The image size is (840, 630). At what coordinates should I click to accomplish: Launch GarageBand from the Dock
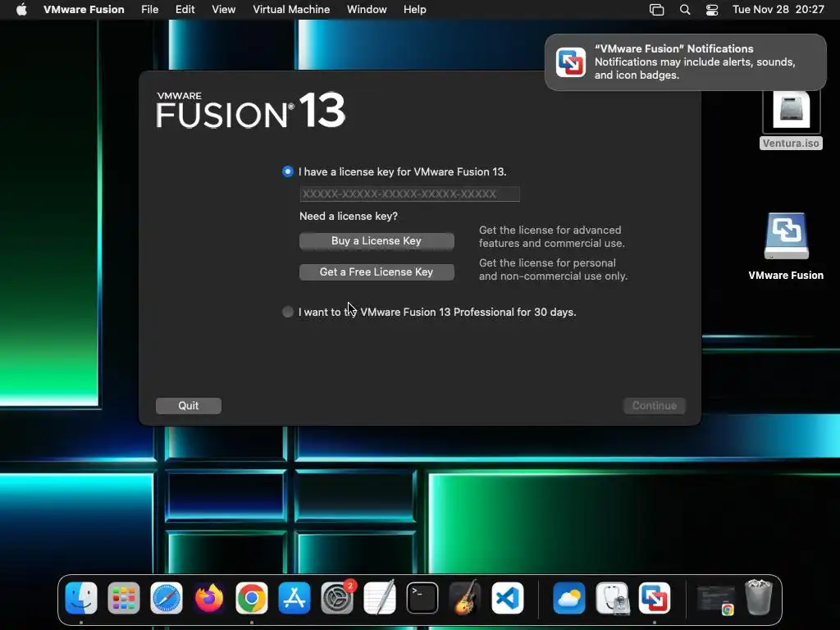pos(464,598)
